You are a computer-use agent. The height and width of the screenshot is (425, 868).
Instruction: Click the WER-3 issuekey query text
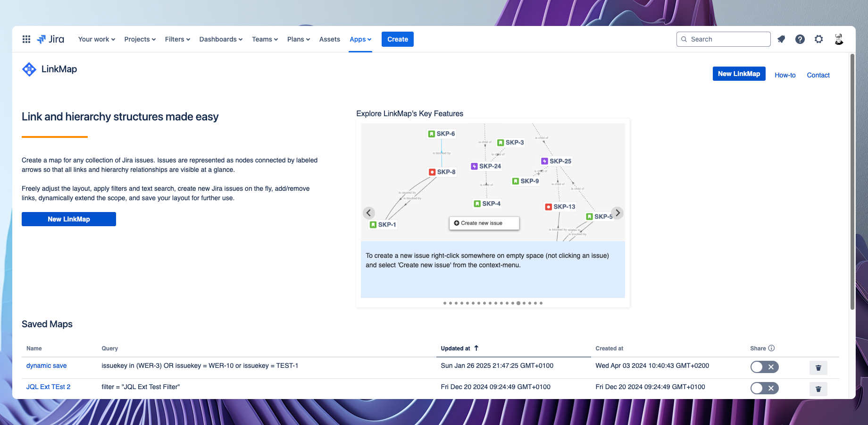pos(200,365)
